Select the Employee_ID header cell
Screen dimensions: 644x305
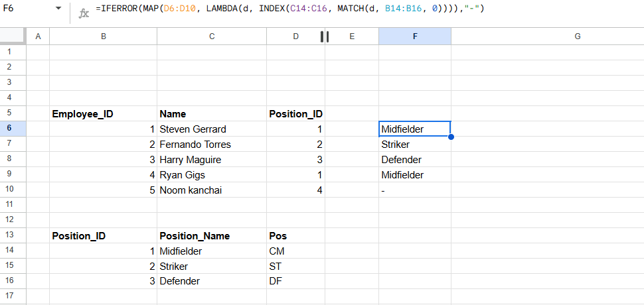point(104,114)
